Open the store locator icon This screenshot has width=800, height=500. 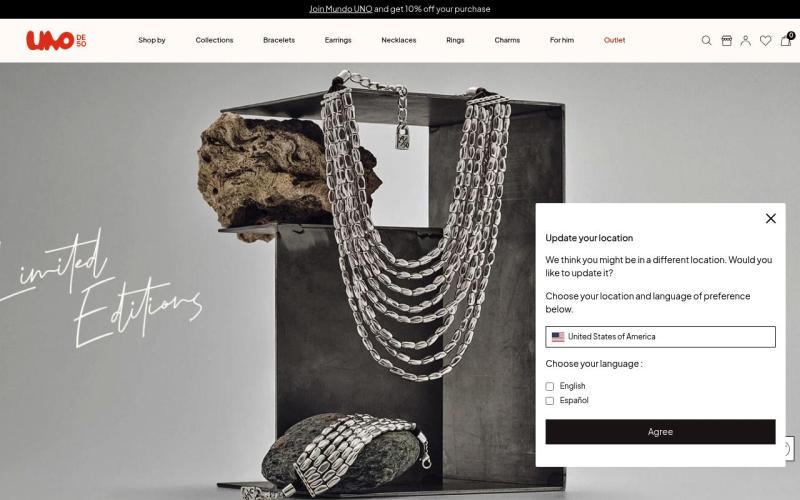[x=727, y=40]
